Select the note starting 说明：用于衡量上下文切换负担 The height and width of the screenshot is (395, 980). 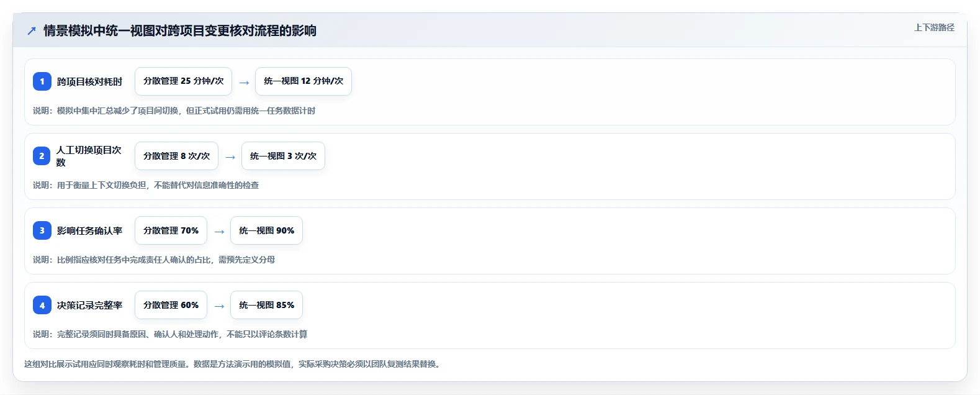(x=146, y=185)
